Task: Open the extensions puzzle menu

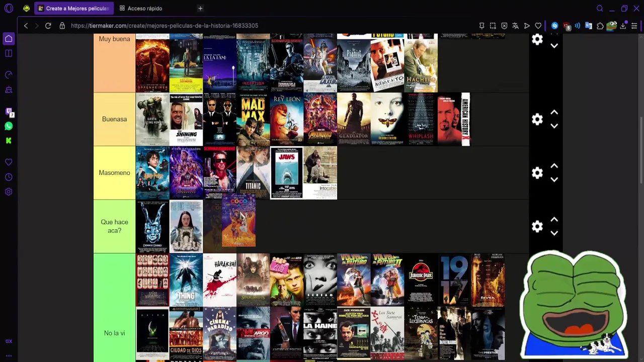Action: tap(600, 26)
